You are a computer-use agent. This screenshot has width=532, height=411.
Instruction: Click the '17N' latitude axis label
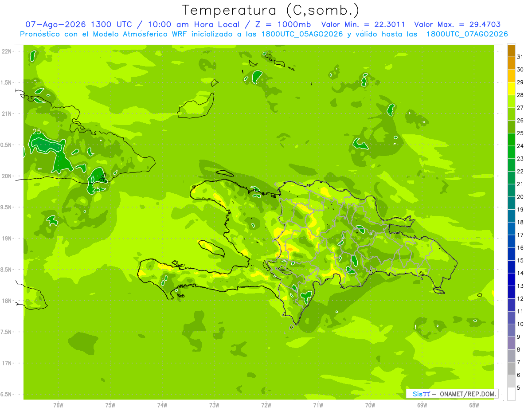[7, 363]
